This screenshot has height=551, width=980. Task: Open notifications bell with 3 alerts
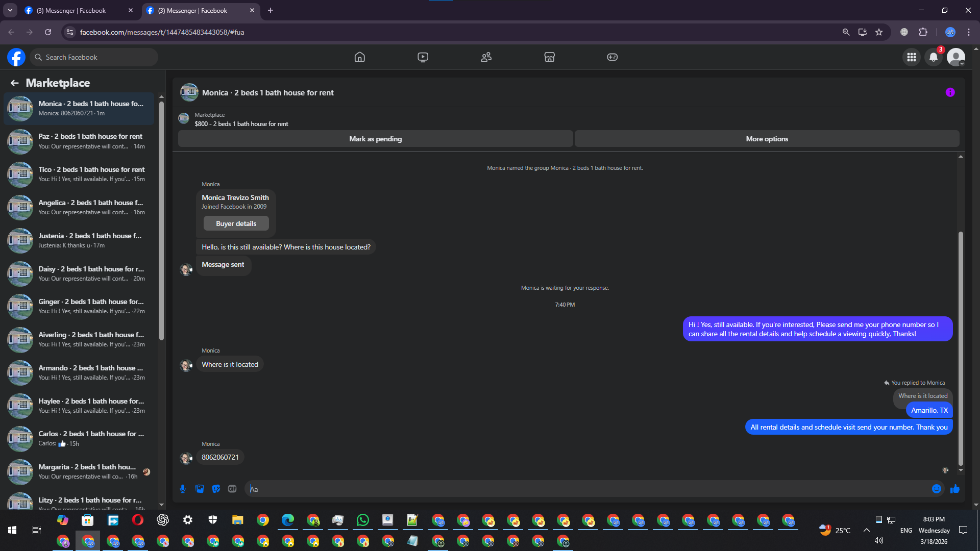pos(934,57)
